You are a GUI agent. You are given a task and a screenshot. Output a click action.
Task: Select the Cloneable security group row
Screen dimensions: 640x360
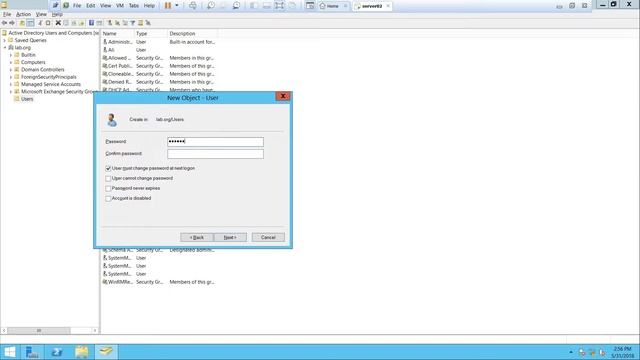coord(159,74)
